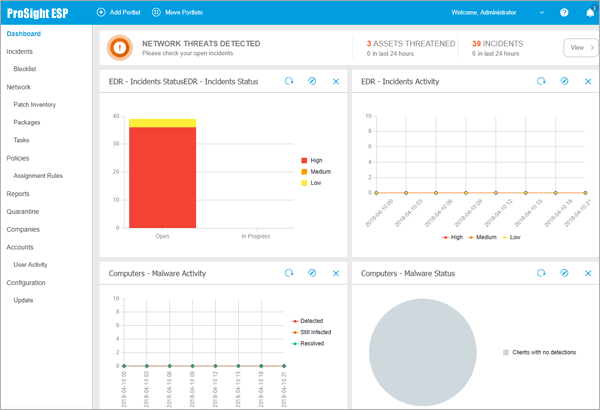Click the Open axis label

click(x=162, y=236)
